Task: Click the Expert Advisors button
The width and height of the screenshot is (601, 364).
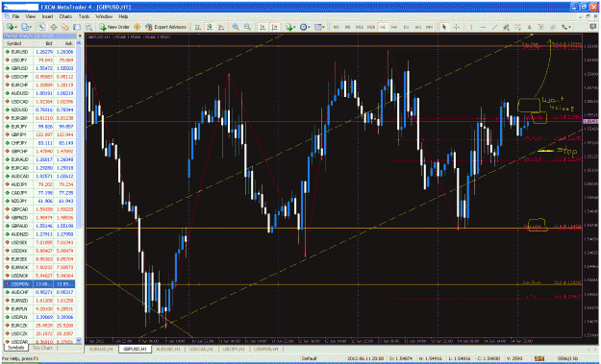Action: [x=165, y=27]
